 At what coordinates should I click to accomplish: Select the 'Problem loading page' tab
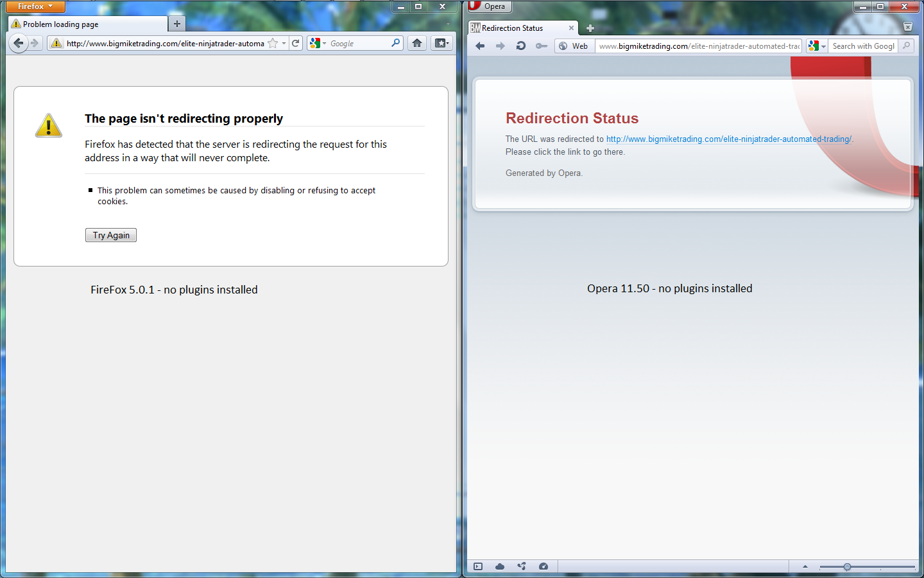87,24
